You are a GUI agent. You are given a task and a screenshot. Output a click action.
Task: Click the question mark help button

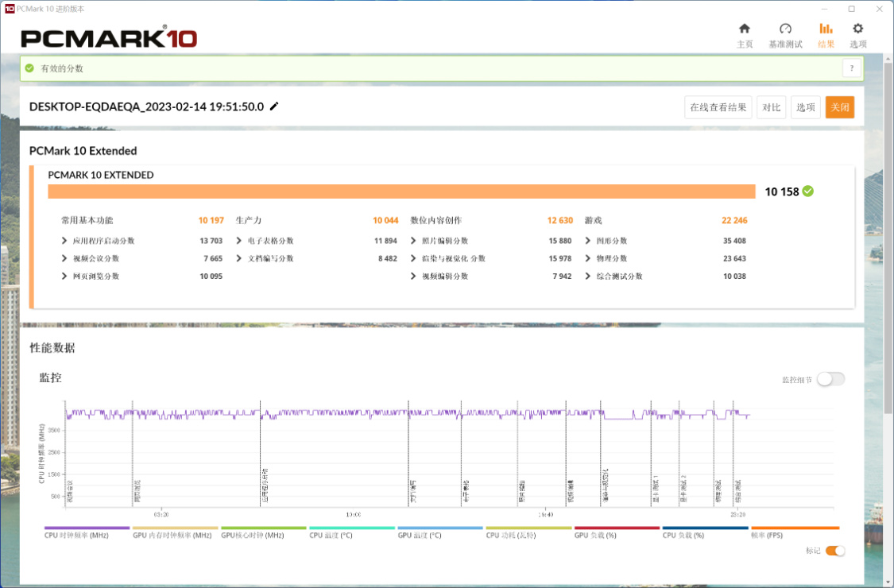click(x=852, y=68)
